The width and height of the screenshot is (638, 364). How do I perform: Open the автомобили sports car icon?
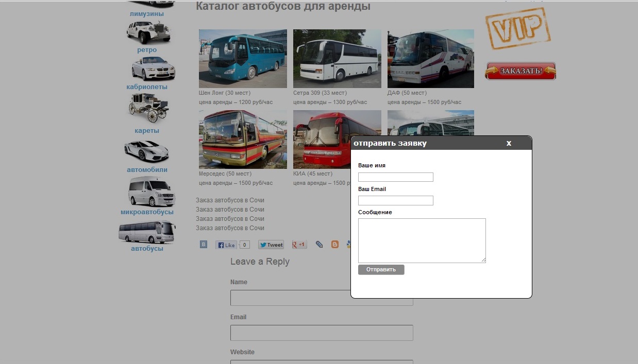146,151
